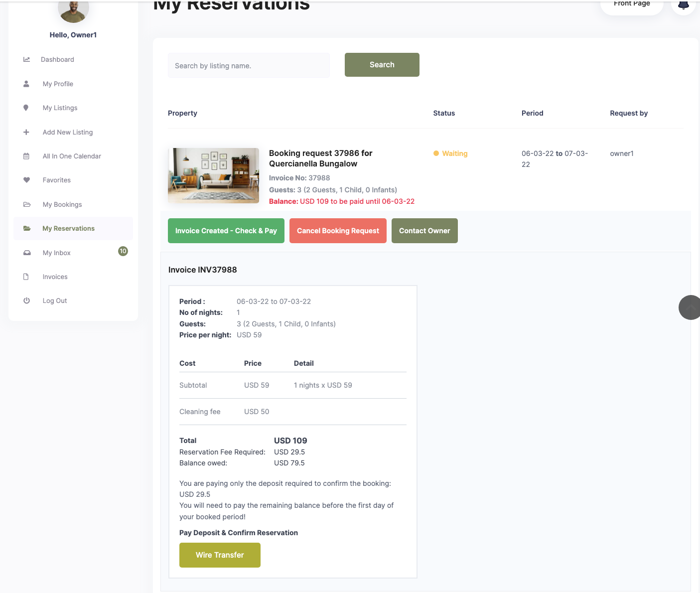Click the green Search button

pos(382,65)
